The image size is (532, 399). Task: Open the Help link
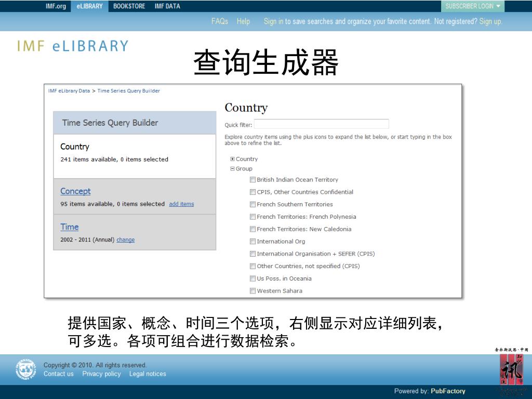coord(243,21)
